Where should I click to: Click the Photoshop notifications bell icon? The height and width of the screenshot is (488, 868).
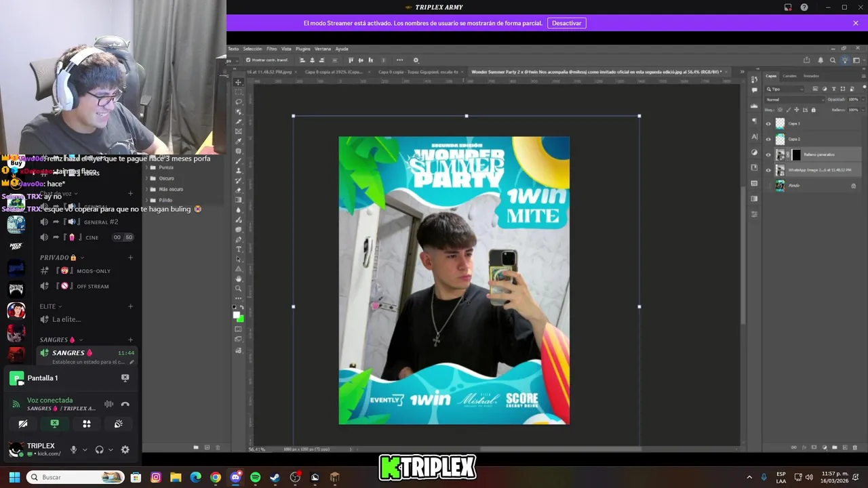(x=821, y=60)
